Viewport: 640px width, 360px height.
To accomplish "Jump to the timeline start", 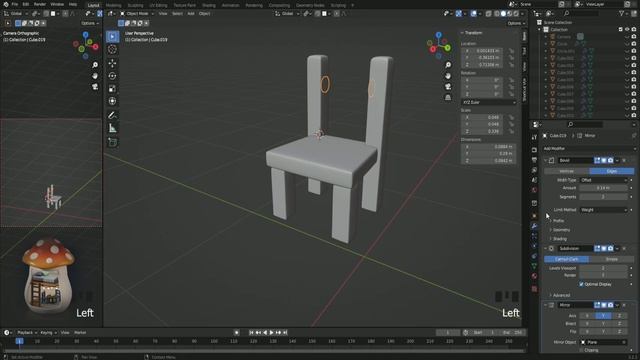I will pyautogui.click(x=251, y=333).
